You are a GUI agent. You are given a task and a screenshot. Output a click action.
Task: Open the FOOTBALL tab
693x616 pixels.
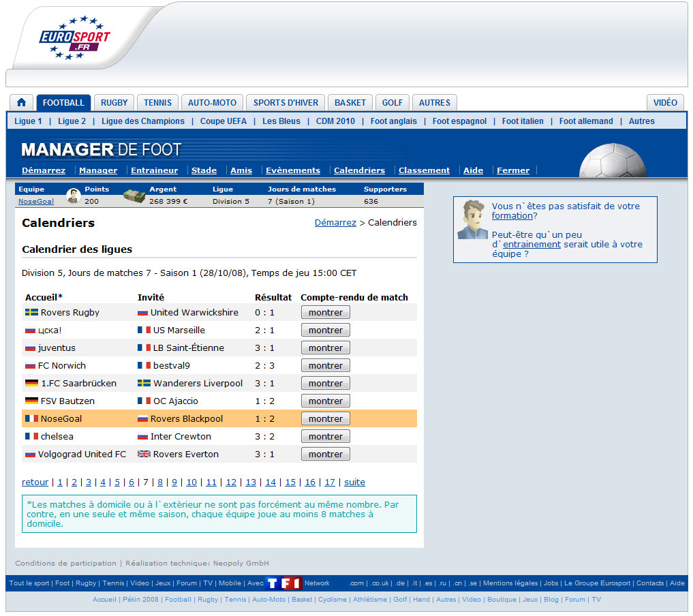point(63,102)
